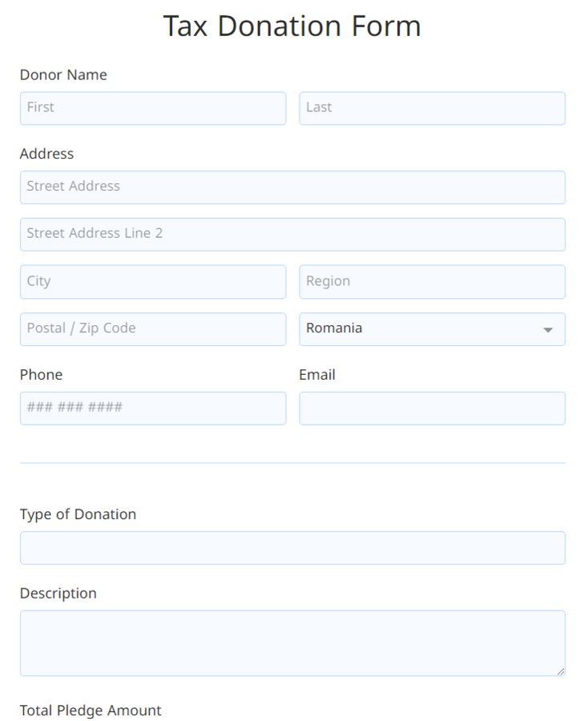Image resolution: width=588 pixels, height=721 pixels.
Task: Click the Total Pledge Amount label
Action: coord(91,710)
